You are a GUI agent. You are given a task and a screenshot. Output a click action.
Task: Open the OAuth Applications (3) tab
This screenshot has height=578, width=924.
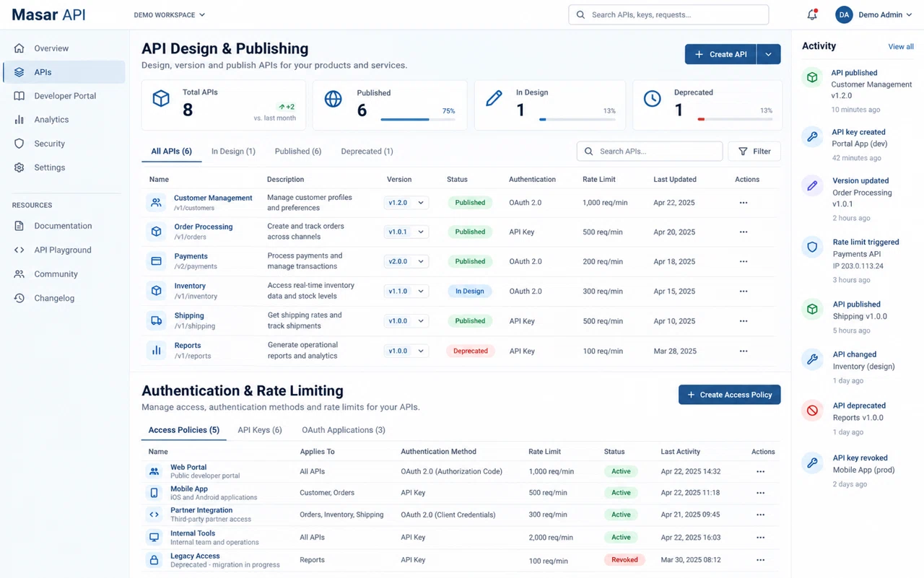tap(344, 430)
